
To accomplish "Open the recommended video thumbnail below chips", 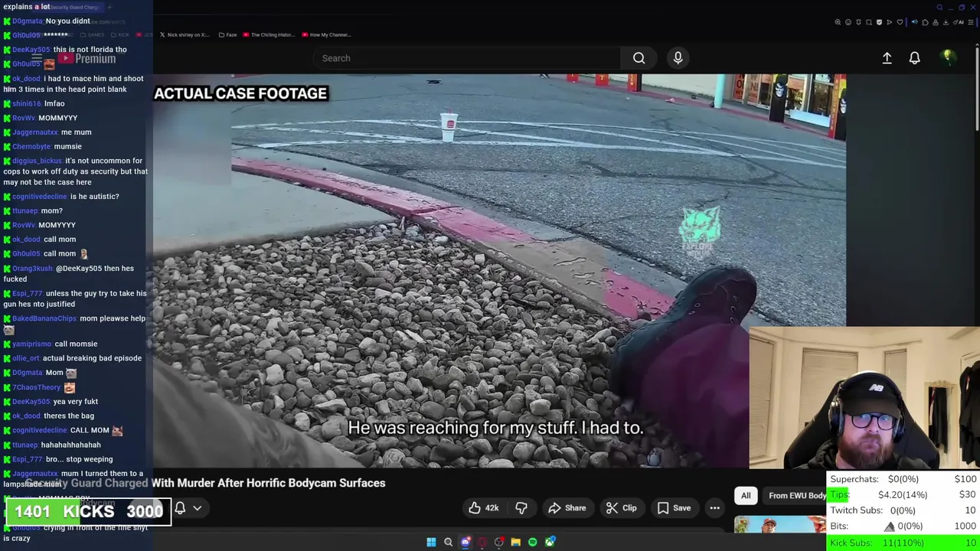I will [779, 525].
